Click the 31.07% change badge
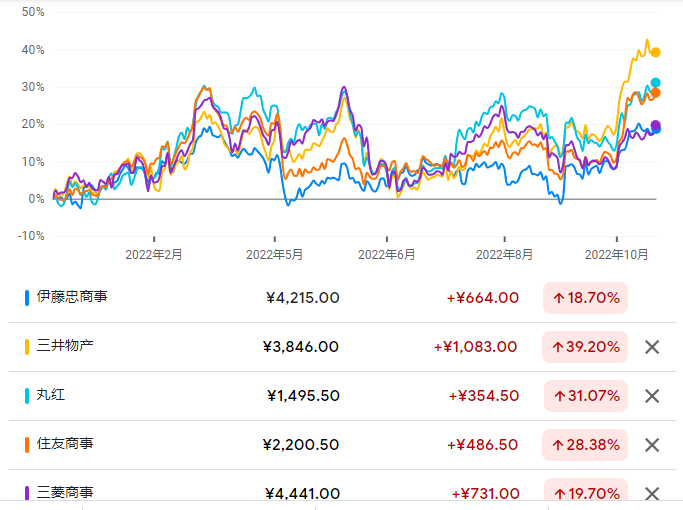Screen dimensions: 683x510 (x=584, y=395)
